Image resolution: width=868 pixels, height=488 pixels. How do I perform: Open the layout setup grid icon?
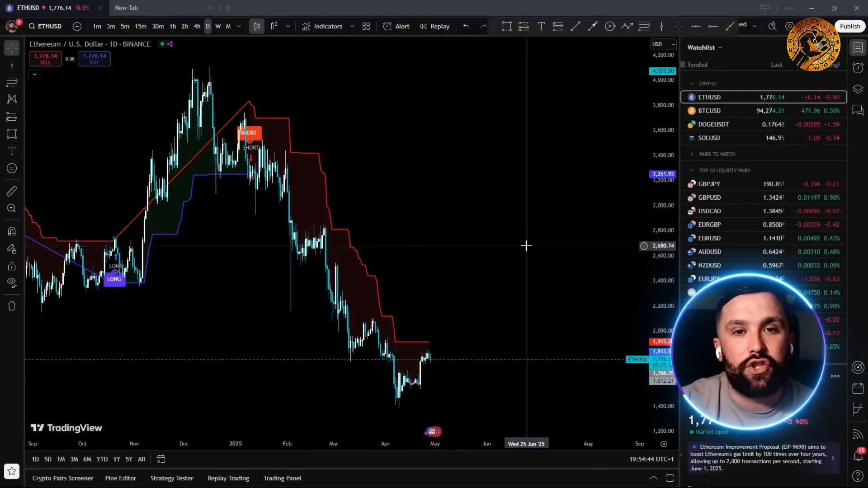[366, 26]
